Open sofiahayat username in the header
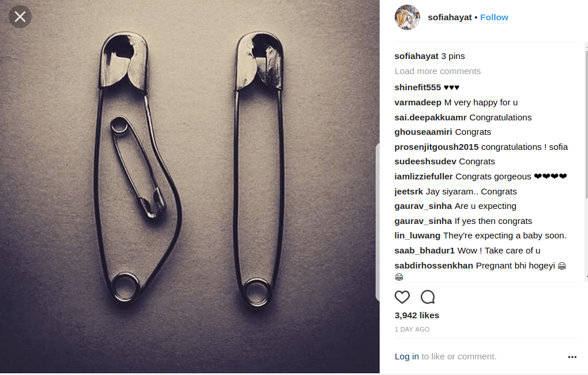 pyautogui.click(x=450, y=17)
